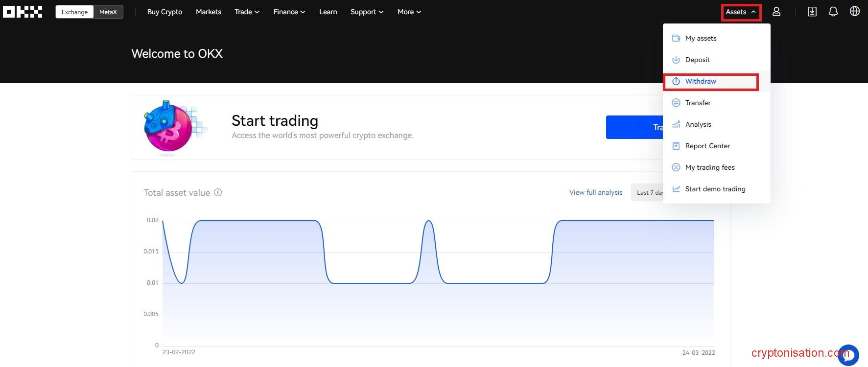This screenshot has height=367, width=868.
Task: Open the Support dropdown menu
Action: (367, 12)
